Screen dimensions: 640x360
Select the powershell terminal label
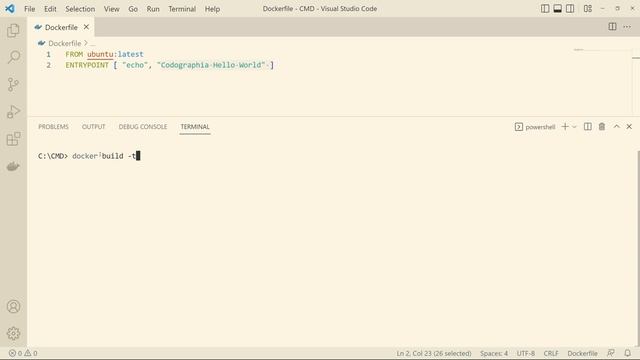(x=535, y=127)
